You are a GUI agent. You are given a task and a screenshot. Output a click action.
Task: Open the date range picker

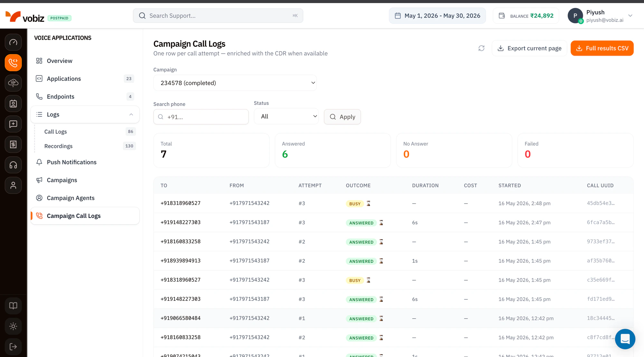tap(437, 16)
